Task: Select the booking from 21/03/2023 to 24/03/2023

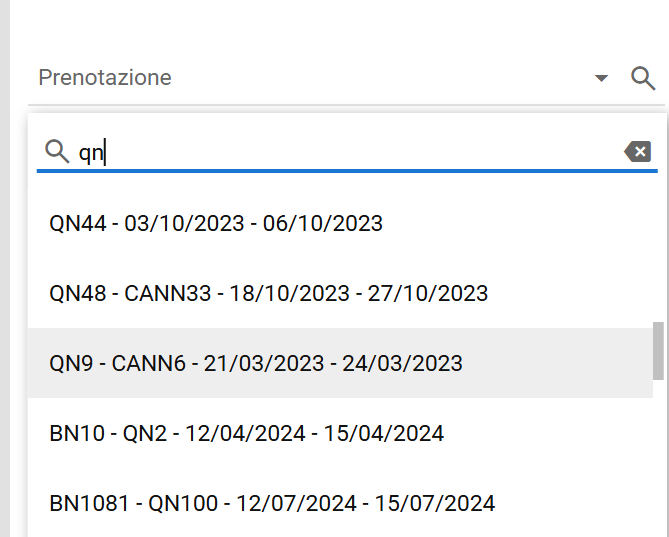Action: 340,363
